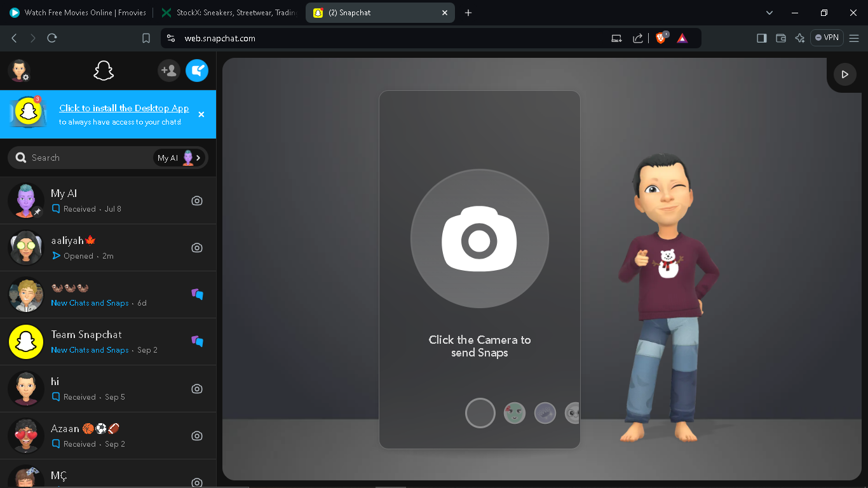Dismiss the Desktop App install banner

[x=201, y=114]
